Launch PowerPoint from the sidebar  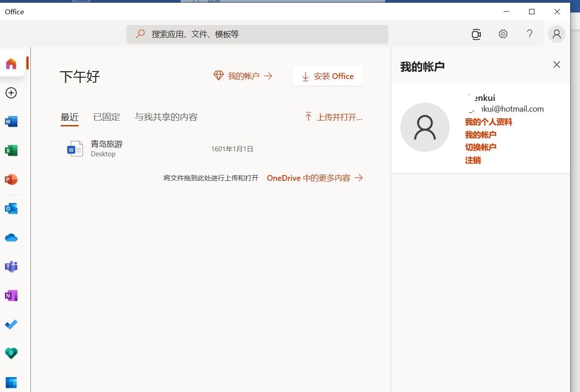(x=11, y=179)
